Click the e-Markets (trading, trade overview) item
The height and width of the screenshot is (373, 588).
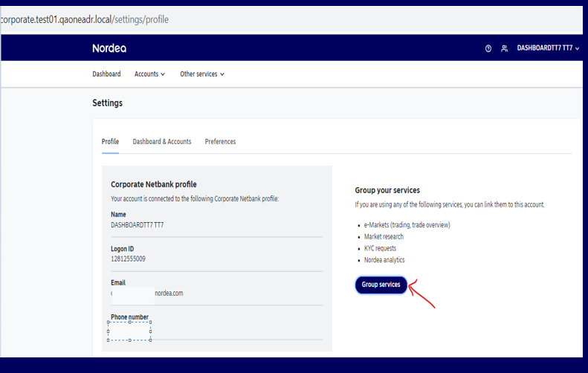tap(407, 225)
